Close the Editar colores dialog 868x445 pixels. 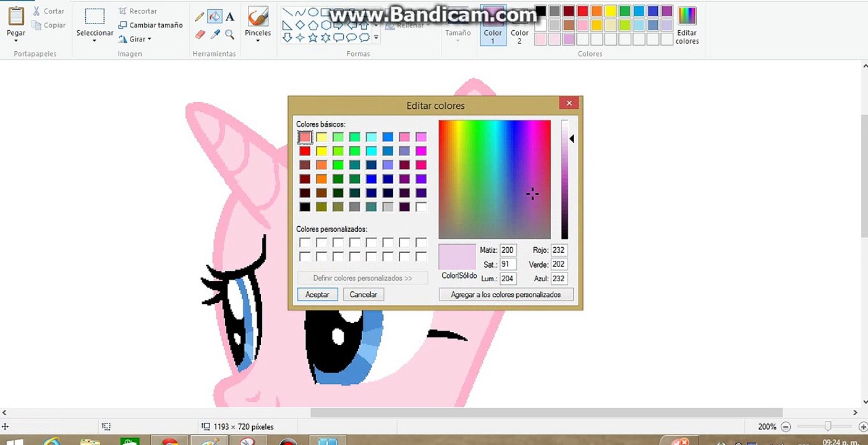click(x=569, y=103)
